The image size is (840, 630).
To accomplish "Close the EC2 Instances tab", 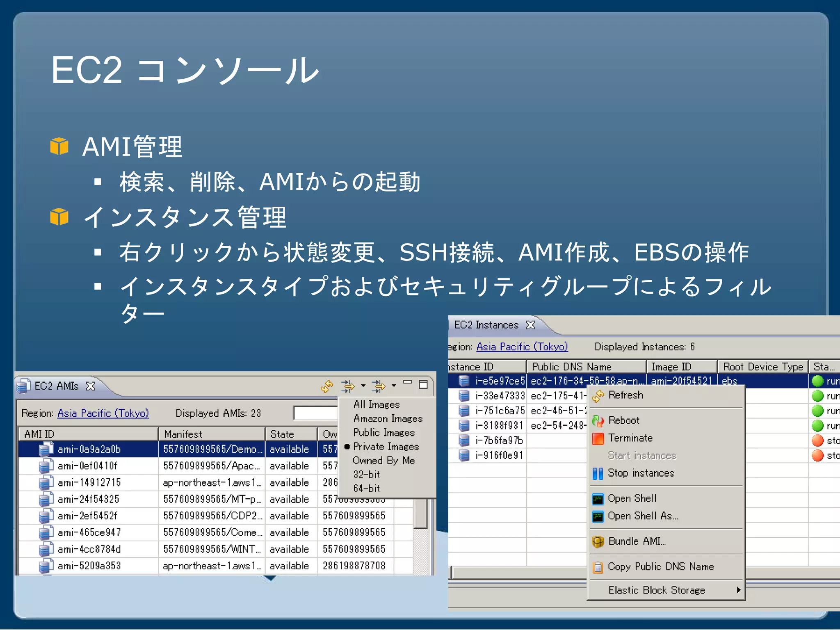I will (x=530, y=325).
